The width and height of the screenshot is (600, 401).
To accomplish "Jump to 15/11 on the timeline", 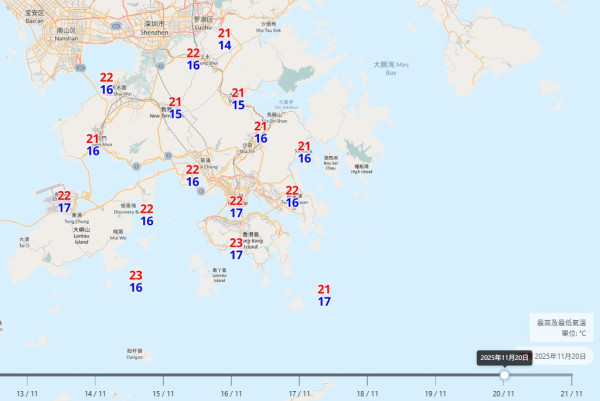I will click(163, 393).
